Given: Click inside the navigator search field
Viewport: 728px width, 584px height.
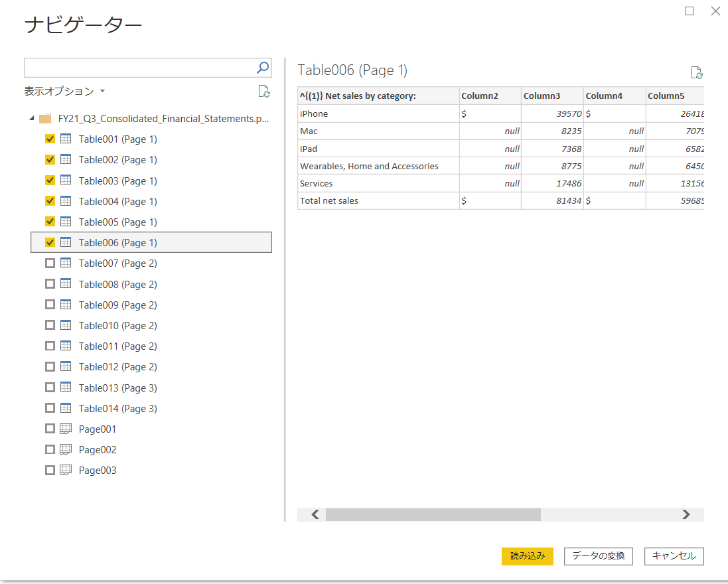Looking at the screenshot, I should [139, 68].
